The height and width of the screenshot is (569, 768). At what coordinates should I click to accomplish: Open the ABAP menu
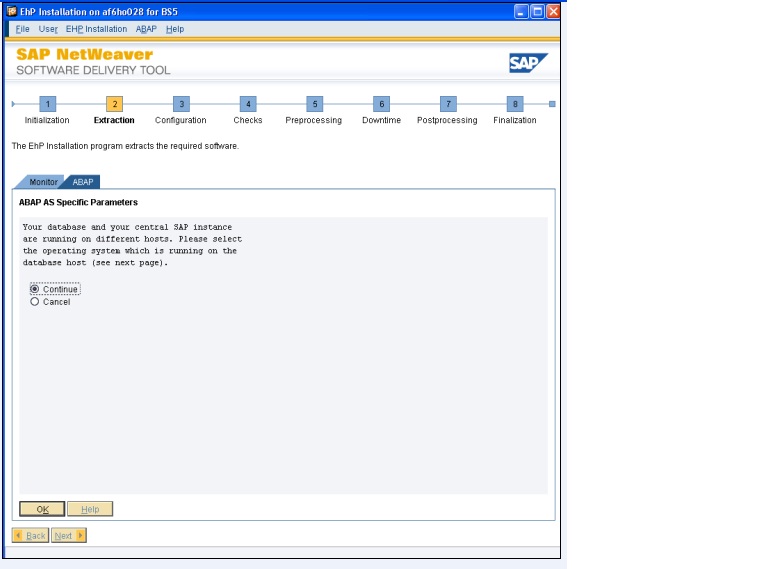pos(146,29)
